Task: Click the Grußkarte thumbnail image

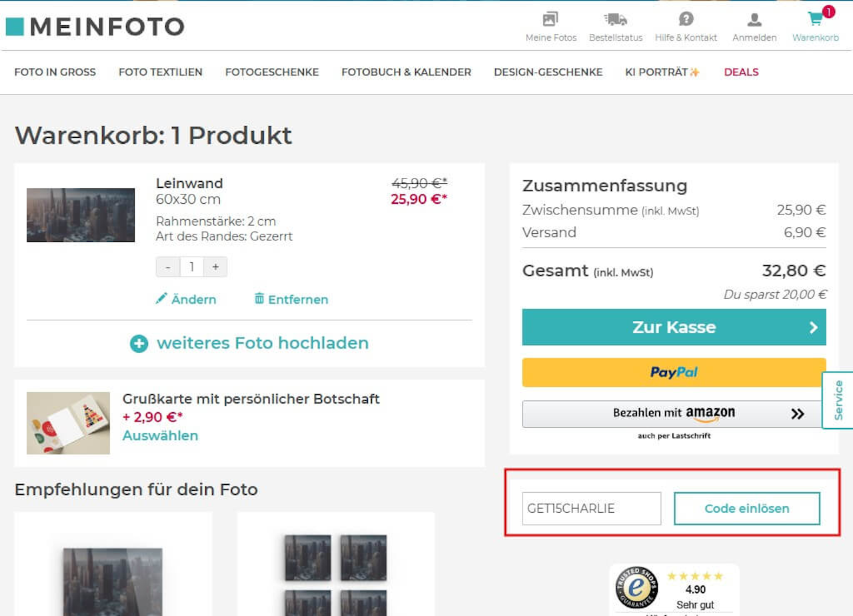Action: [x=68, y=424]
